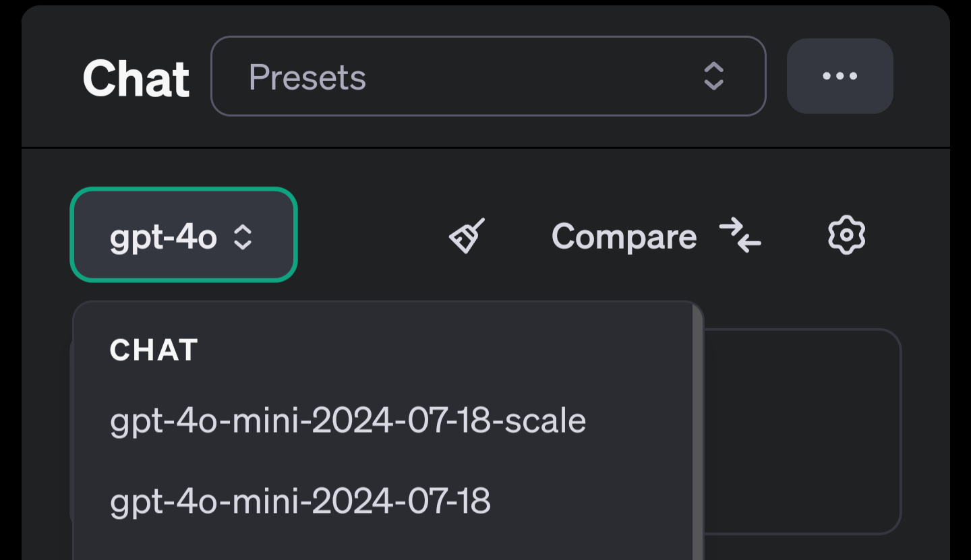Open the three-dot more options menu
Viewport: 971px width, 560px height.
click(x=840, y=76)
